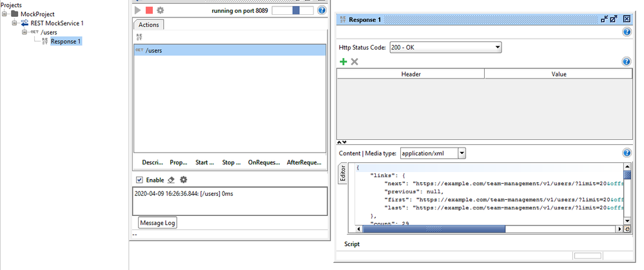The width and height of the screenshot is (644, 270).
Task: Open the OnRequest script tab
Action: click(263, 162)
